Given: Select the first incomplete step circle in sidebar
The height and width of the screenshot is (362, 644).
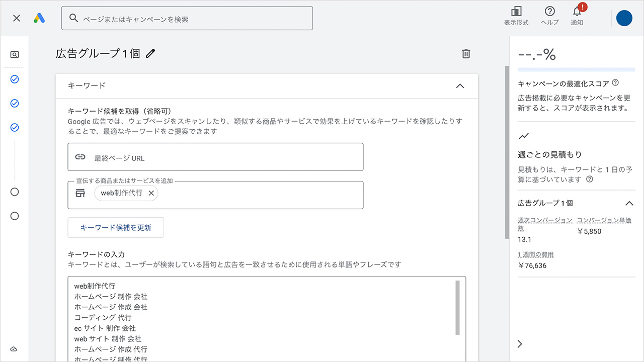Looking at the screenshot, I should pyautogui.click(x=14, y=192).
